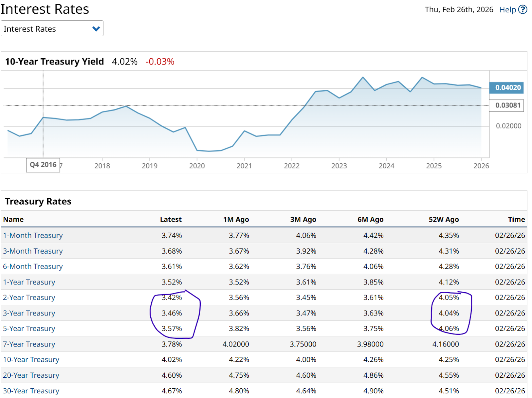Click the 20-Year Treasury link
This screenshot has height=398, width=532.
pos(31,375)
